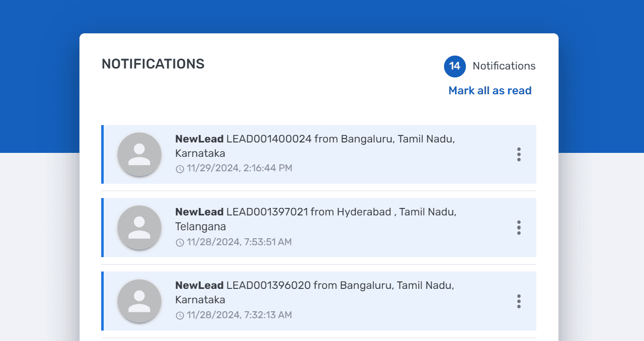Screen dimensions: 644x341
Task: Click the clock icon beside 11/29/2024 timestamp
Action: click(179, 169)
